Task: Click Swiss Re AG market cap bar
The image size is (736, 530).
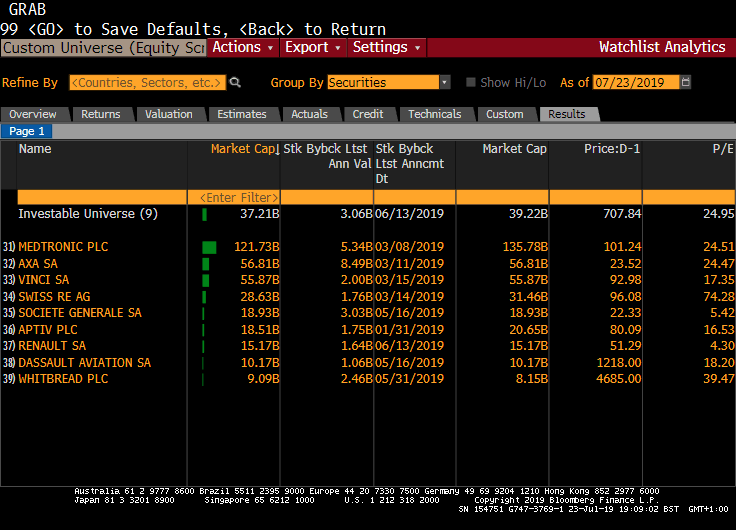Action: coord(204,297)
